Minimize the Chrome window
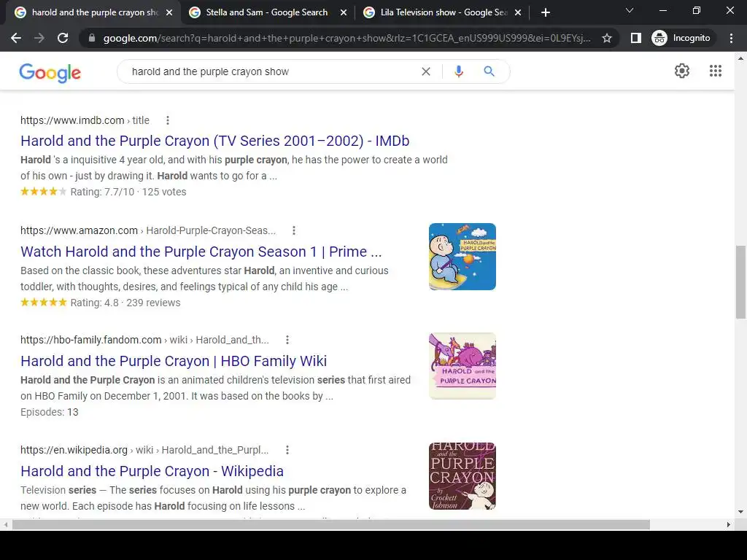Screen dimensions: 747x560 [662, 10]
